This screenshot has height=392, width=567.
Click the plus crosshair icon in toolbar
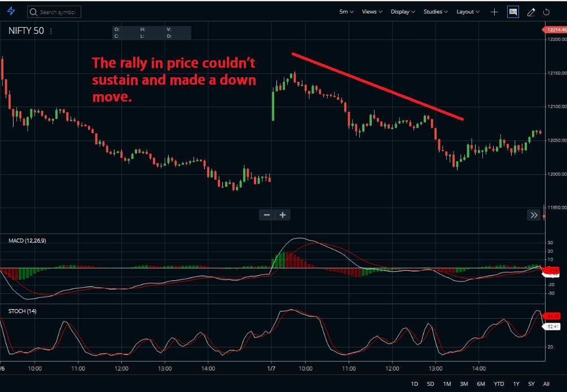494,12
